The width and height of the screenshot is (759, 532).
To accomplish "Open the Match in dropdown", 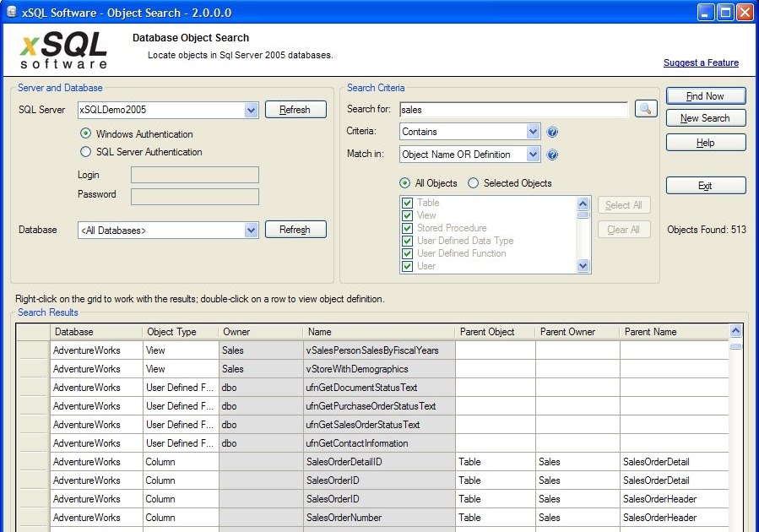I will (534, 155).
